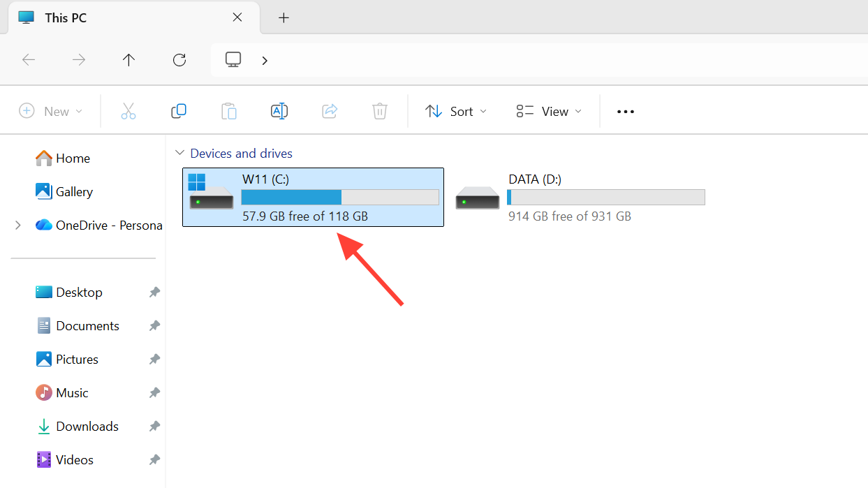Click the W11 (C:) storage usage bar
The width and height of the screenshot is (868, 488).
(340, 197)
